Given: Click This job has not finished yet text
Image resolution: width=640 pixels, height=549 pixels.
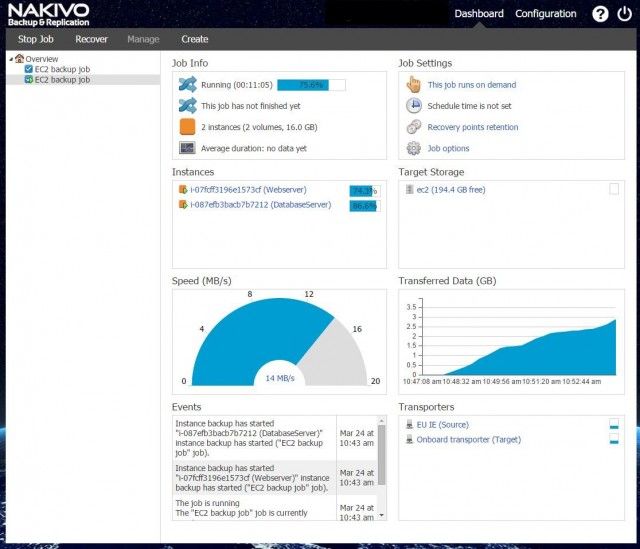Looking at the screenshot, I should [250, 106].
